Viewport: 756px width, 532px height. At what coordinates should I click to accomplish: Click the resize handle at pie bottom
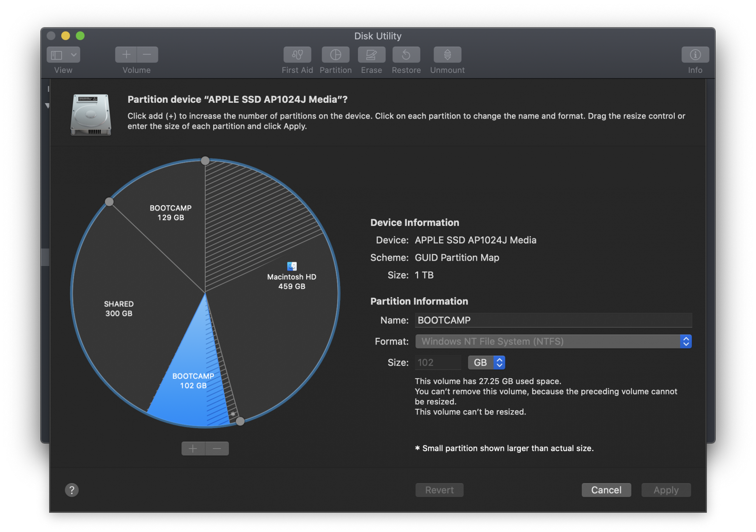tap(240, 421)
